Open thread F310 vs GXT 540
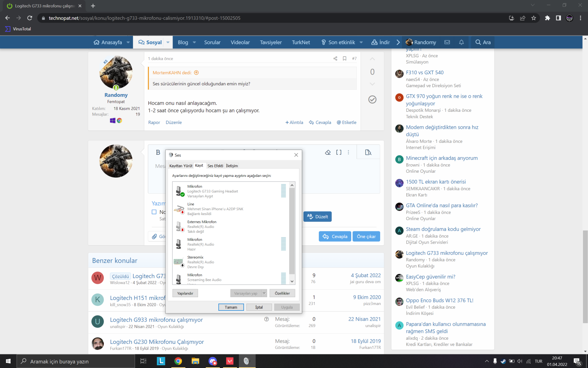 click(x=425, y=73)
